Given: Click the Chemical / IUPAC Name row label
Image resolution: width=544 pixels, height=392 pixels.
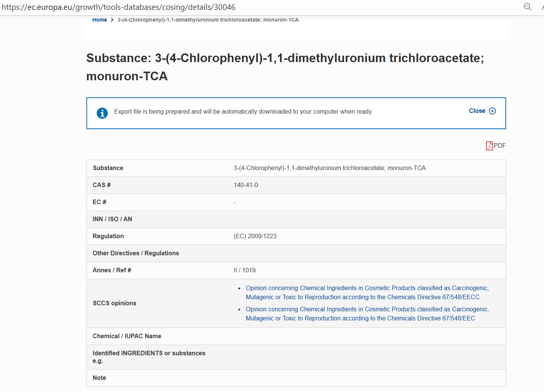Looking at the screenshot, I should click(127, 336).
